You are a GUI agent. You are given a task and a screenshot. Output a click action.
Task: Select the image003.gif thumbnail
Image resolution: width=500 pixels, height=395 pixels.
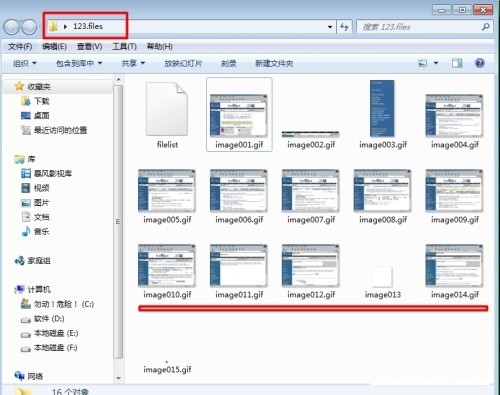pyautogui.click(x=382, y=108)
